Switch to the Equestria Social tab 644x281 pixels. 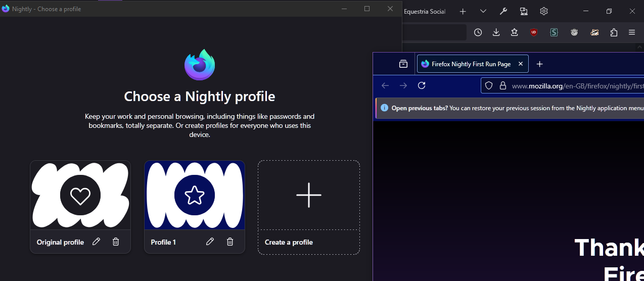(425, 11)
